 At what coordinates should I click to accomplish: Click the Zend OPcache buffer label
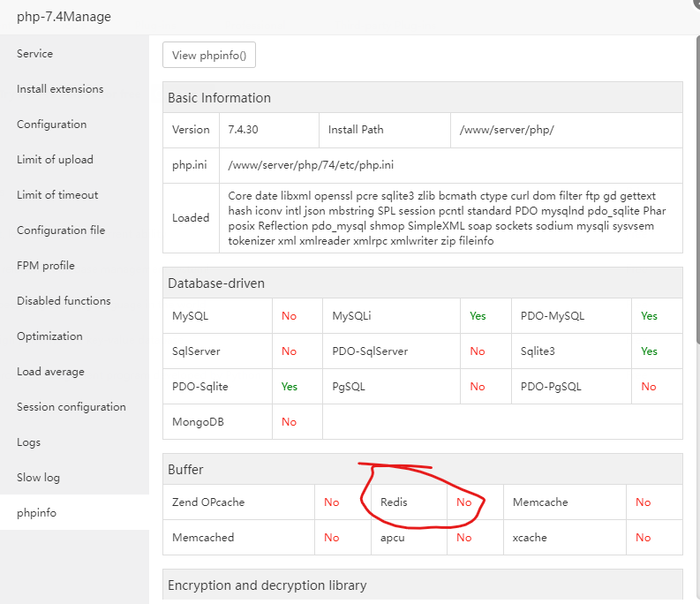pos(208,502)
